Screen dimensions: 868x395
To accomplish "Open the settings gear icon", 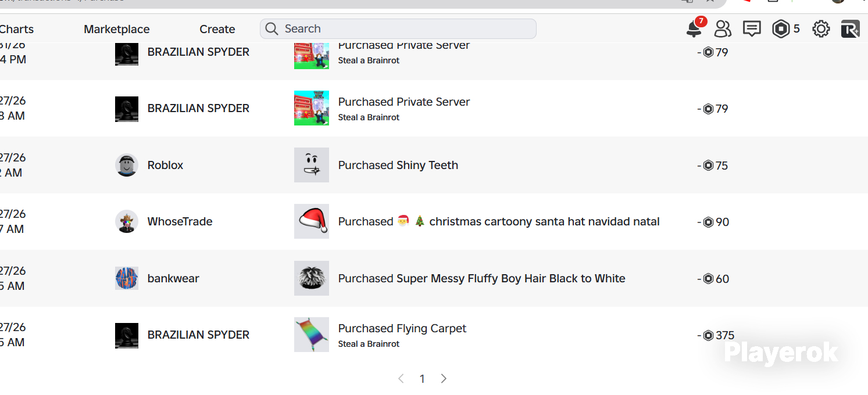I will (x=821, y=28).
